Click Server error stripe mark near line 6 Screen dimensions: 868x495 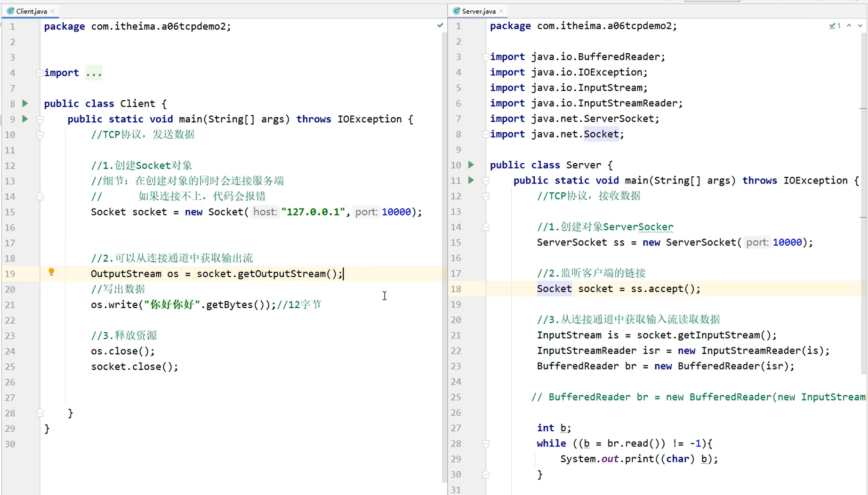pyautogui.click(x=863, y=109)
